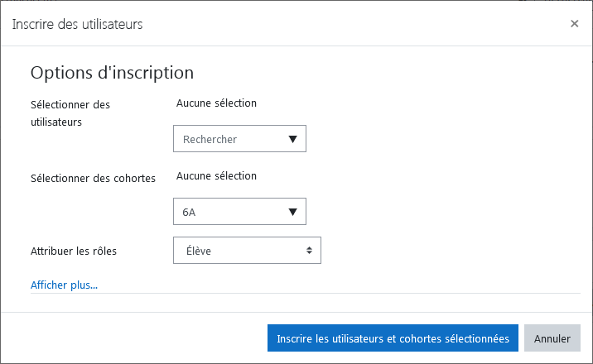
Task: Expand the cohort list arrow beside 6A
Action: tap(292, 212)
